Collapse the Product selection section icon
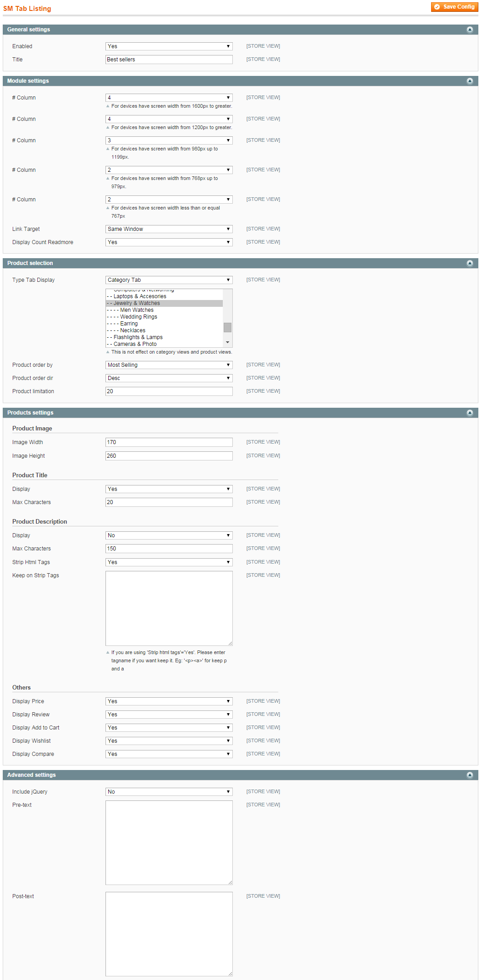Image resolution: width=482 pixels, height=980 pixels. [x=470, y=263]
